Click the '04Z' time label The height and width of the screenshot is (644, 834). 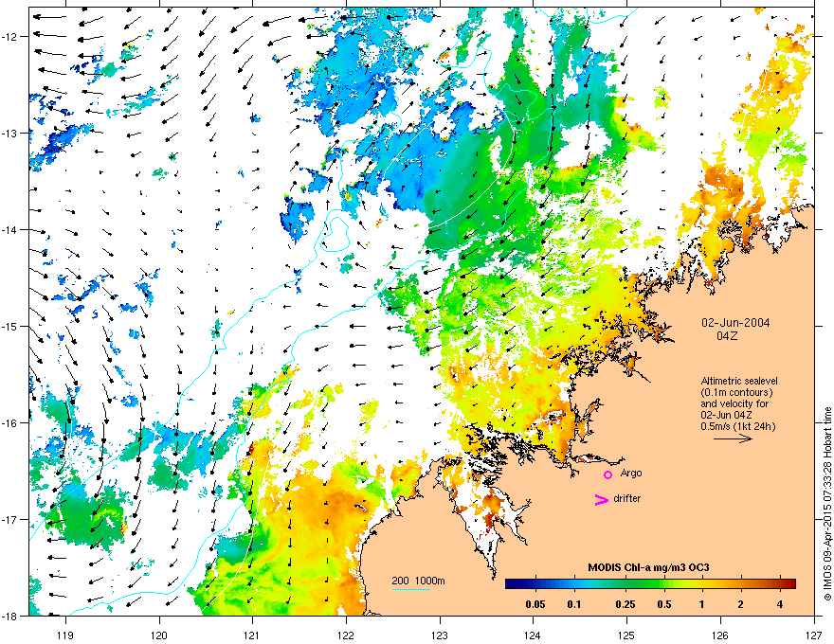pos(727,336)
